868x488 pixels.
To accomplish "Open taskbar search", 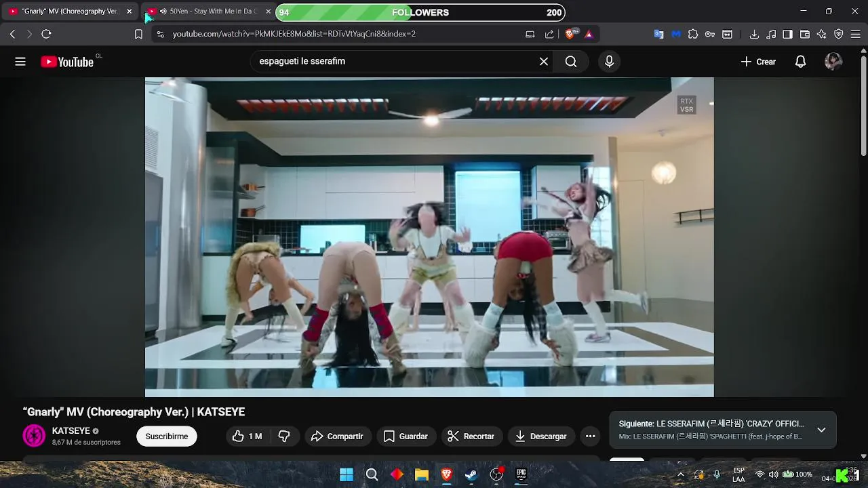I will [372, 474].
